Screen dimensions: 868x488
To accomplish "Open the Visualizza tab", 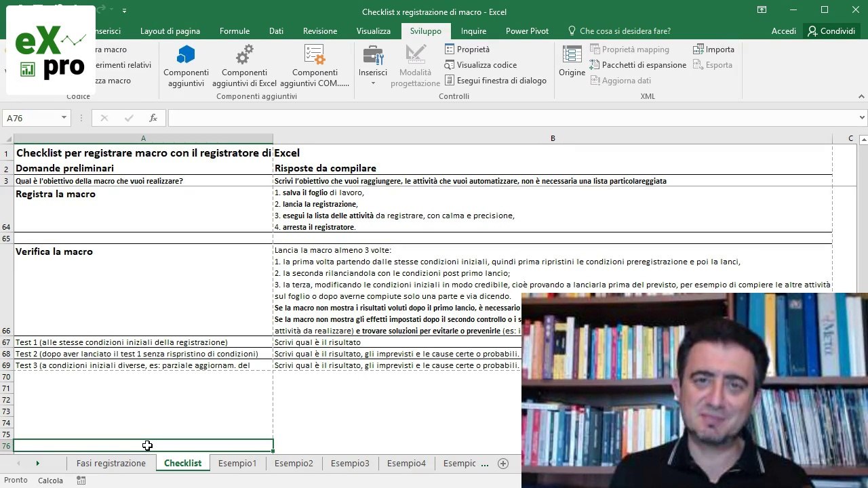I will pyautogui.click(x=374, y=31).
